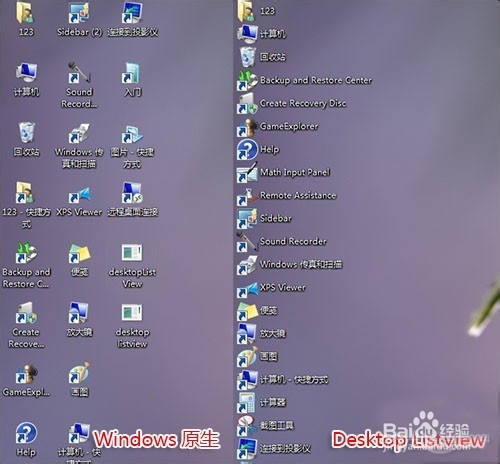The image size is (500, 464).
Task: Select Help row in the Desktop Listview list
Action: [x=258, y=149]
